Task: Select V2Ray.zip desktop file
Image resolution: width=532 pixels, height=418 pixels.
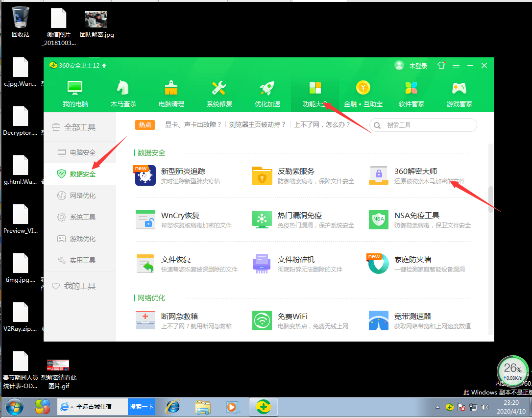Action: tap(21, 317)
